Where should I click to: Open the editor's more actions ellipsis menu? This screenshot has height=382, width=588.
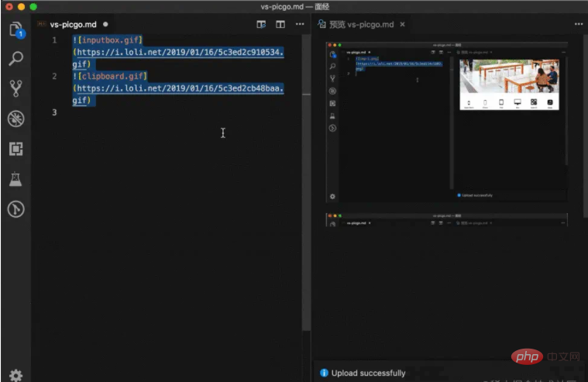point(300,24)
